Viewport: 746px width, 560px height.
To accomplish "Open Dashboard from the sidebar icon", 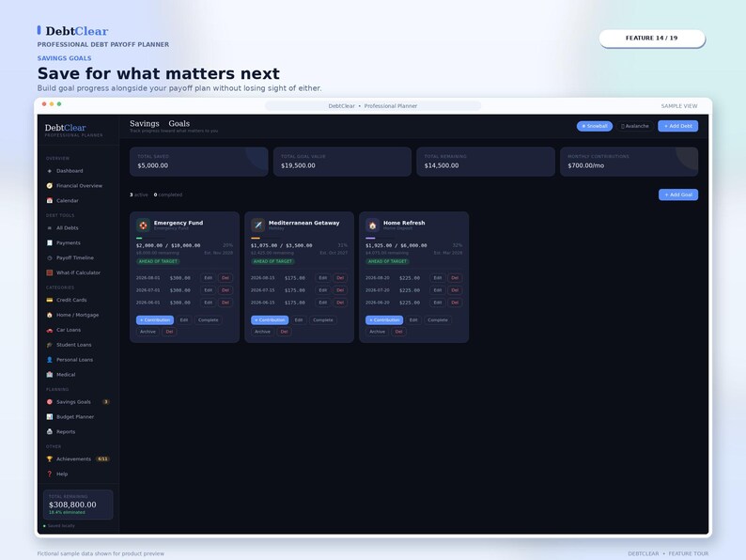I will pos(50,171).
